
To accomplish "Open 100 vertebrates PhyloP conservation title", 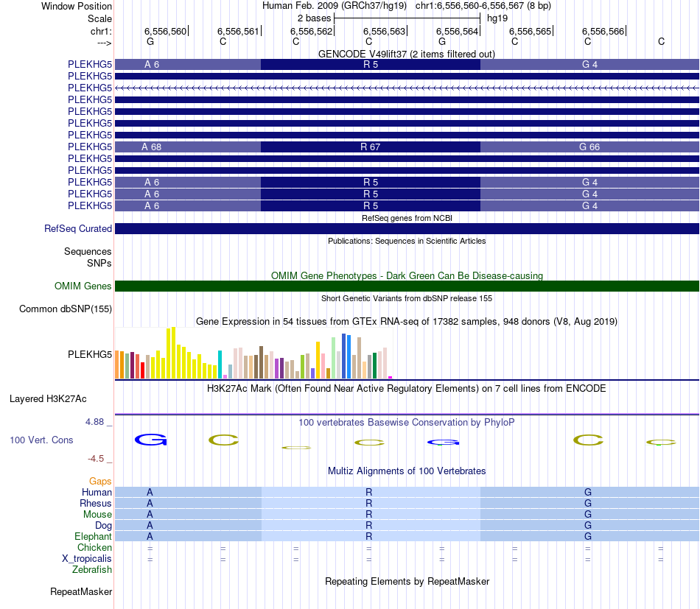I will [406, 422].
